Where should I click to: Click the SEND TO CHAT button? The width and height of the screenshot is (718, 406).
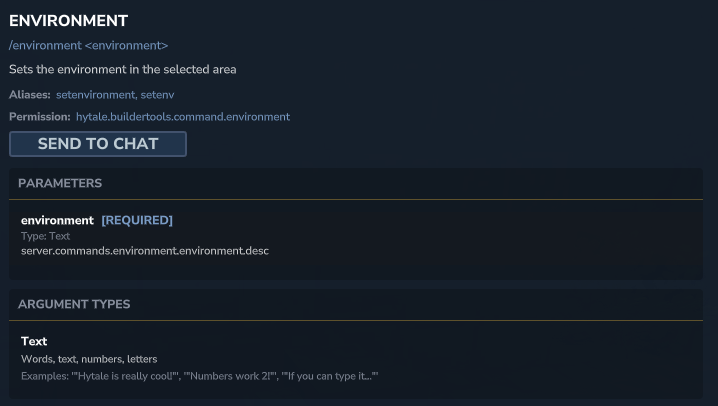pyautogui.click(x=98, y=144)
